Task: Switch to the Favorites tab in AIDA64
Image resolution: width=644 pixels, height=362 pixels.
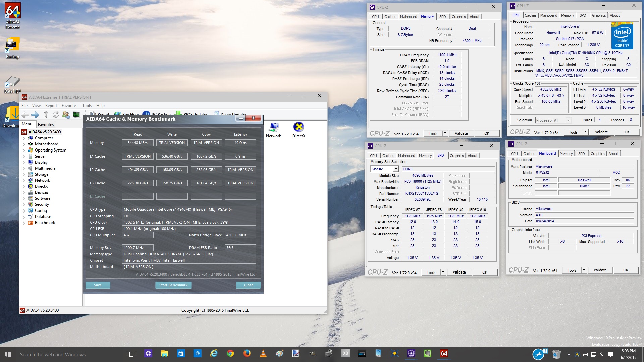Action: (x=46, y=124)
